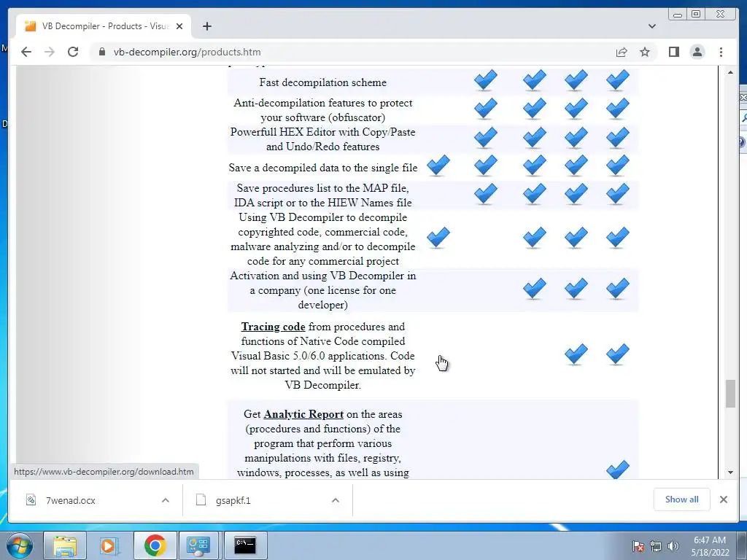
Task: Select the VB Decompiler - Products tab
Action: pos(104,26)
